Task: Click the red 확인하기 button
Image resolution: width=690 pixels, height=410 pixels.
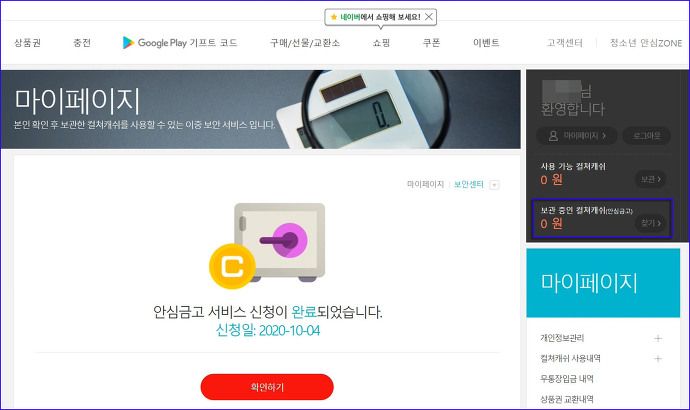Action: (x=267, y=387)
